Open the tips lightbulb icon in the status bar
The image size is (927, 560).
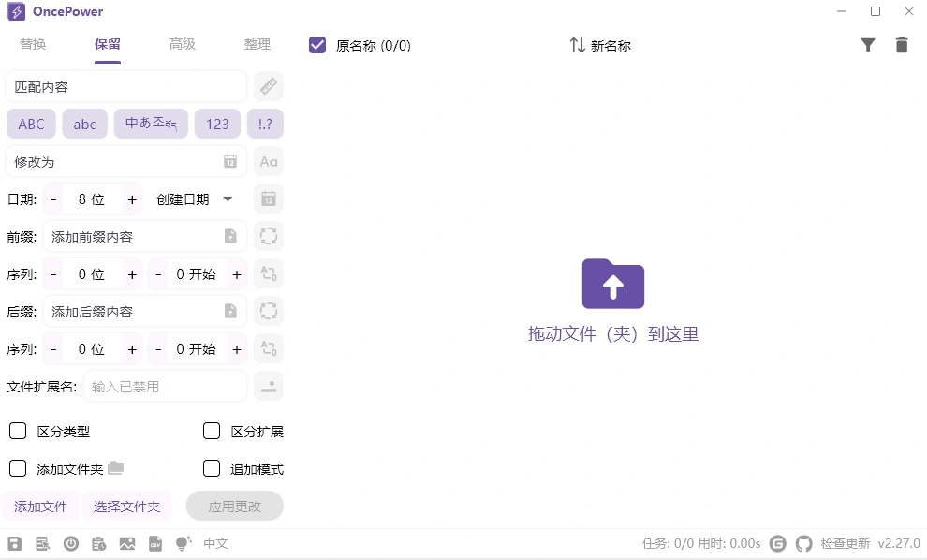click(182, 543)
